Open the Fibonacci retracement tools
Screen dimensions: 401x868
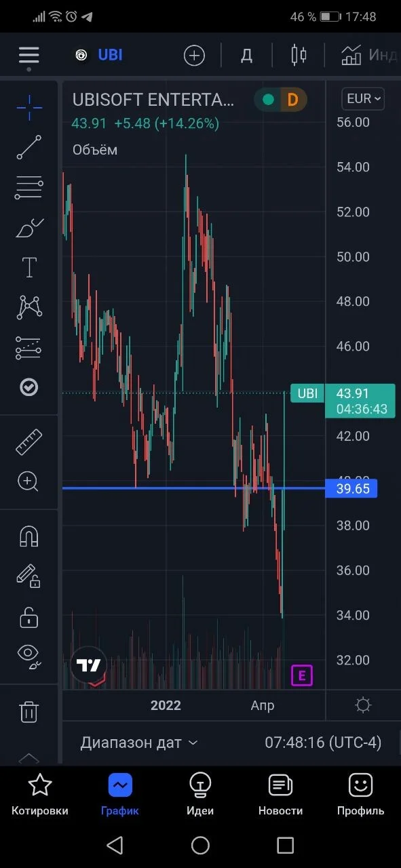coord(28,187)
